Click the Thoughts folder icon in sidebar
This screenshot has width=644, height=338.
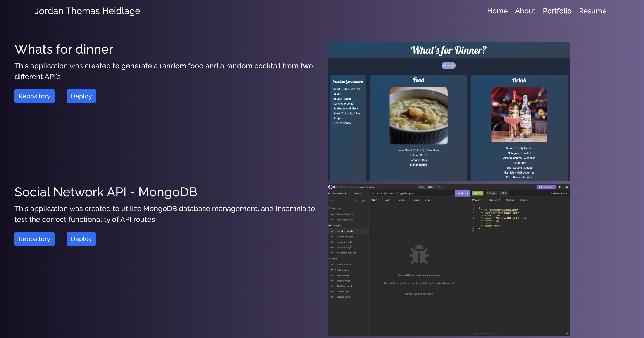[x=329, y=225]
